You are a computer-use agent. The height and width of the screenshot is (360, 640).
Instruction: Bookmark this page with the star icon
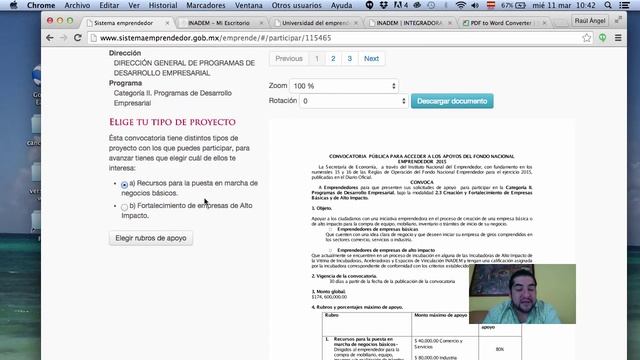587,38
